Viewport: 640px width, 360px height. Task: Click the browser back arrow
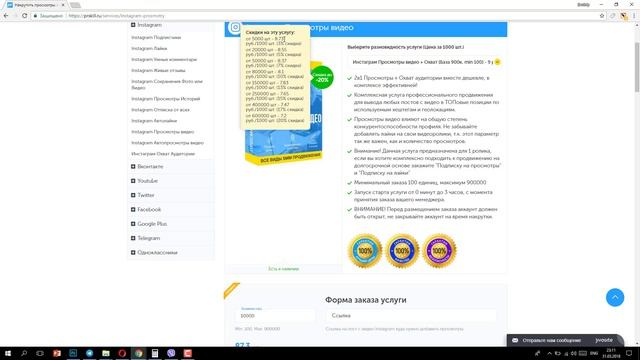(x=6, y=16)
